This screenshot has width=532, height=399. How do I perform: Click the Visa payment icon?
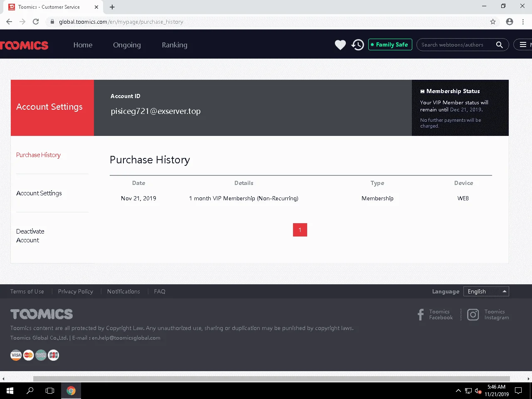click(16, 355)
